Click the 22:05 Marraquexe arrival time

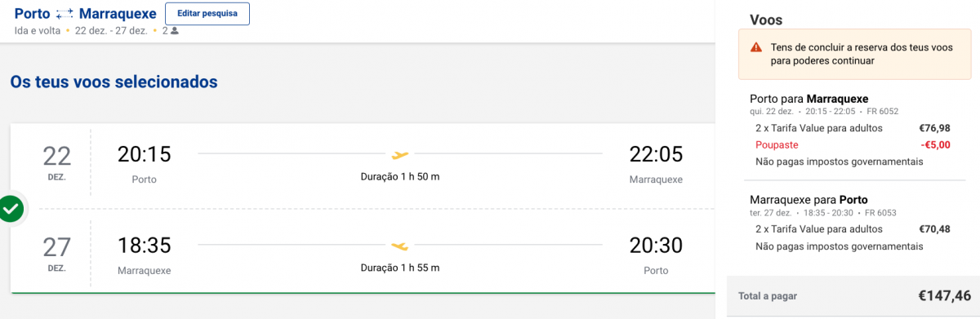[656, 153]
